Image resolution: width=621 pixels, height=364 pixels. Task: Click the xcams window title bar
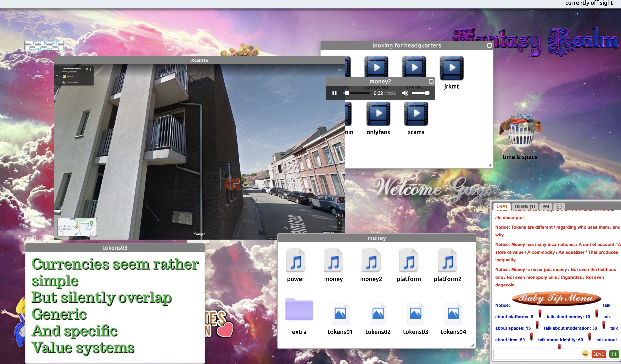pos(199,60)
